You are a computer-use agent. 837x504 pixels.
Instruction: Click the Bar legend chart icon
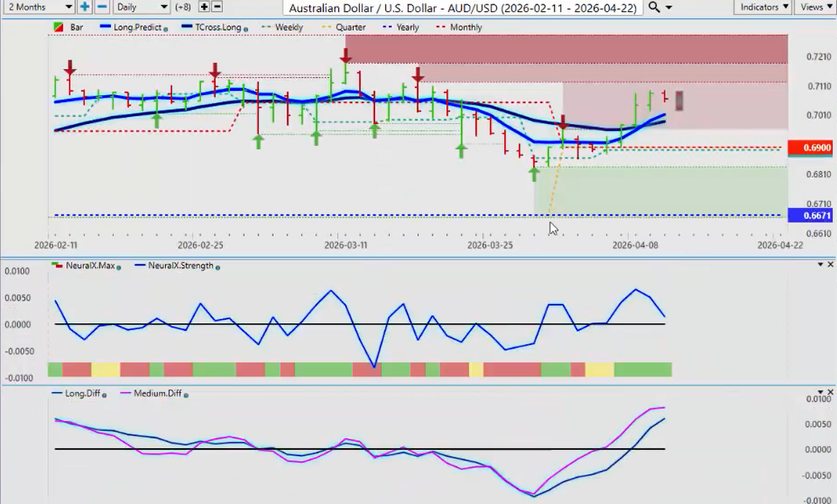coord(59,28)
